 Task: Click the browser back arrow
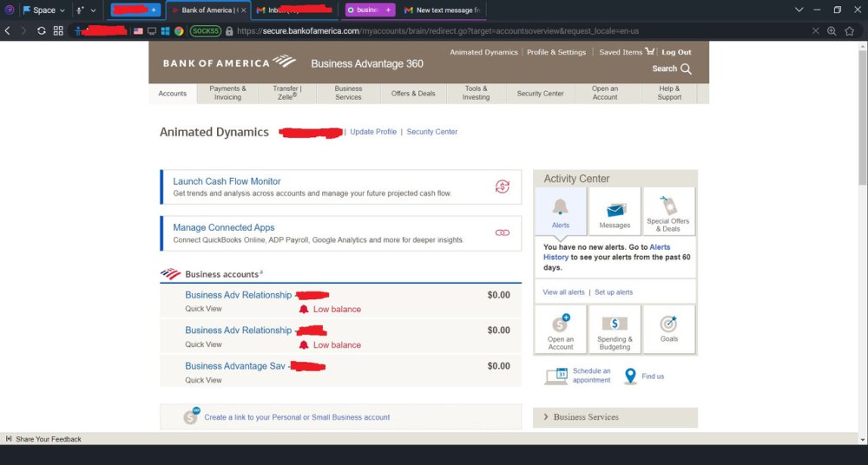pyautogui.click(x=7, y=31)
